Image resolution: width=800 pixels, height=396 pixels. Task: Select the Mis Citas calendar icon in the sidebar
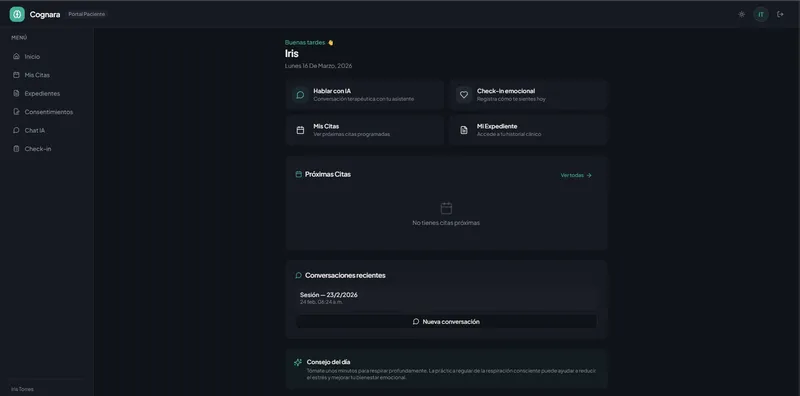coord(16,75)
